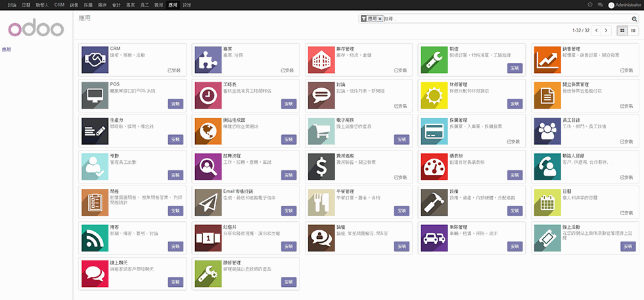The height and width of the screenshot is (300, 644).
Task: Click 安裝 button for 車隊管理
Action: click(515, 246)
